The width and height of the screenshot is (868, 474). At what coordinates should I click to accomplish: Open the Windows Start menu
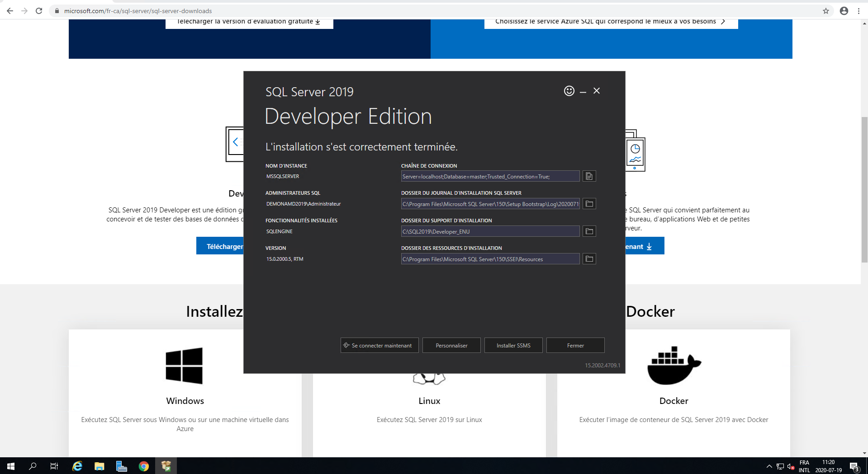pos(11,466)
